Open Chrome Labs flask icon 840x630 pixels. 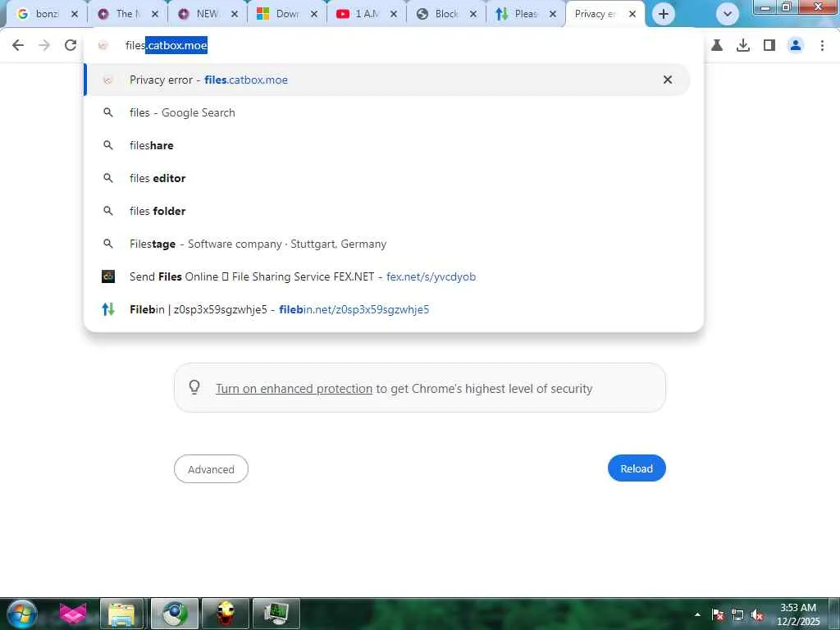[717, 46]
